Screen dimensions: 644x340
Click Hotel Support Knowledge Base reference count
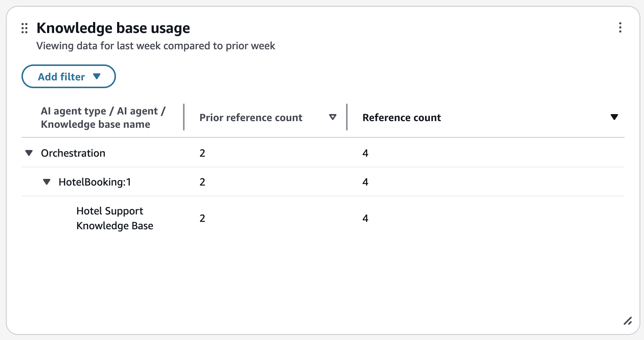[x=365, y=218]
